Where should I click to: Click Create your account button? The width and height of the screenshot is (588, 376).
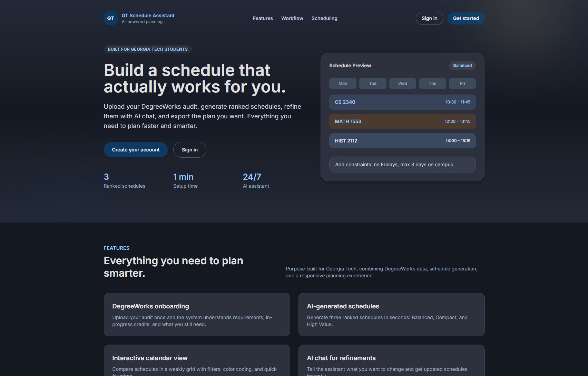(136, 150)
